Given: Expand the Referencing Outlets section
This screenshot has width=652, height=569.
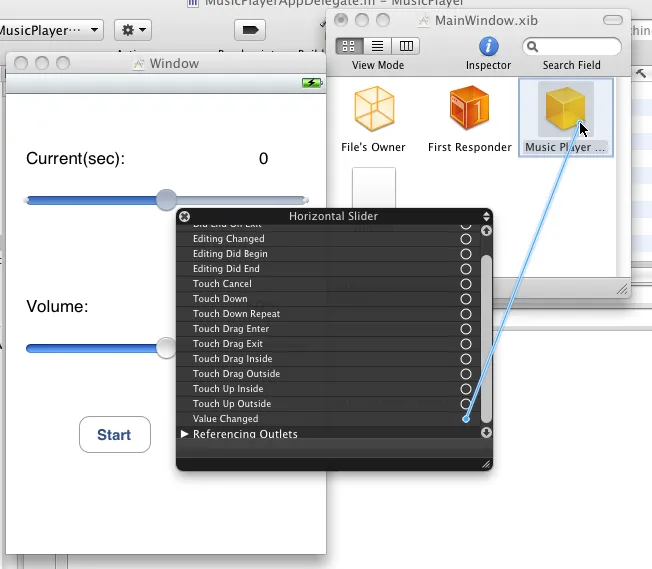Looking at the screenshot, I should pyautogui.click(x=184, y=434).
